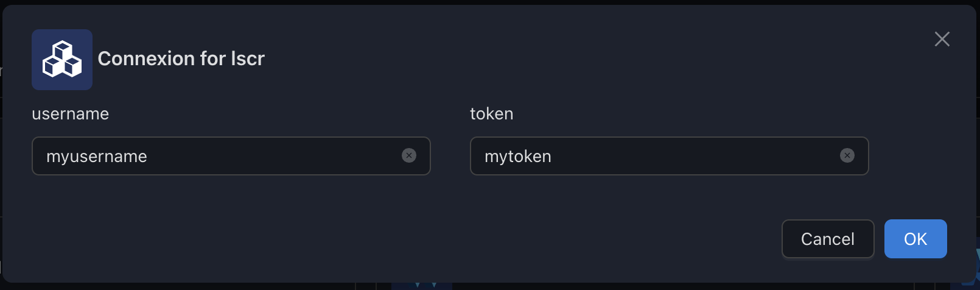Close the Connexion for lscr dialog
This screenshot has height=290, width=980.
click(942, 39)
